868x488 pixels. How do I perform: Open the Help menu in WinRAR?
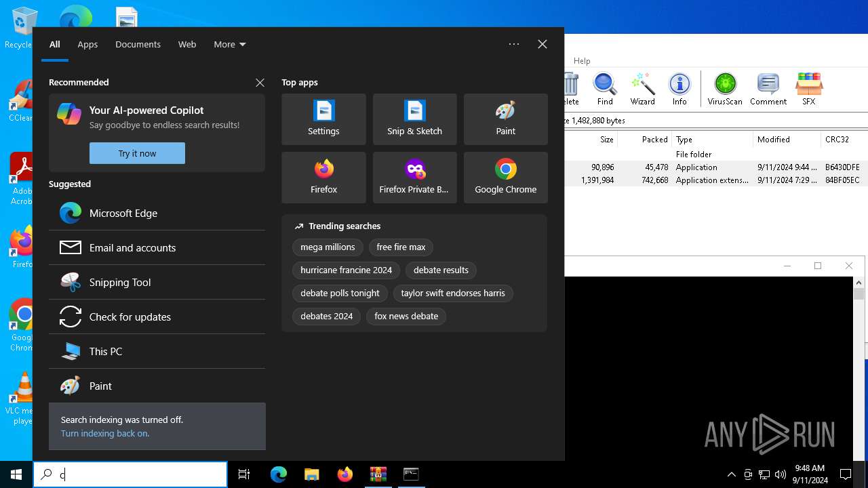[x=582, y=60]
